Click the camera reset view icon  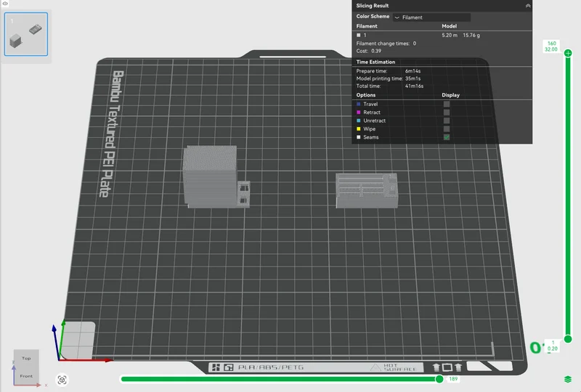(62, 380)
